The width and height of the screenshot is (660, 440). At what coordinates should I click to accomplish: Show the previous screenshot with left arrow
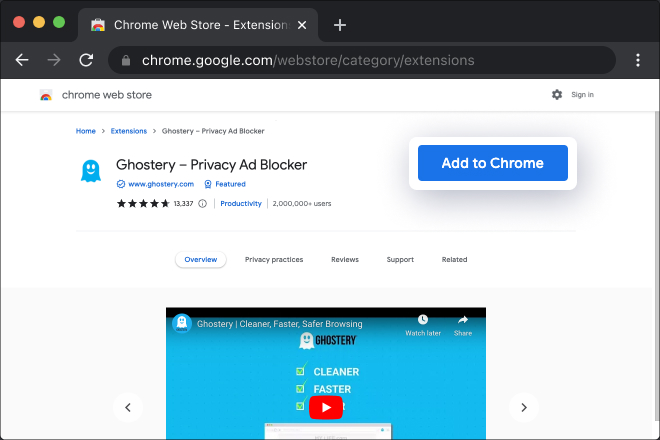127,407
